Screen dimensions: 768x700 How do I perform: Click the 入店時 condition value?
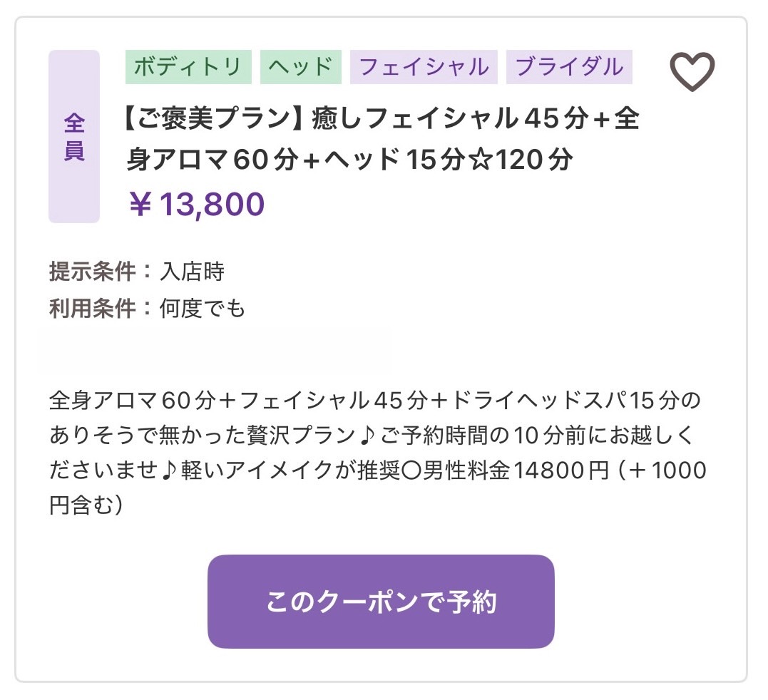(192, 272)
